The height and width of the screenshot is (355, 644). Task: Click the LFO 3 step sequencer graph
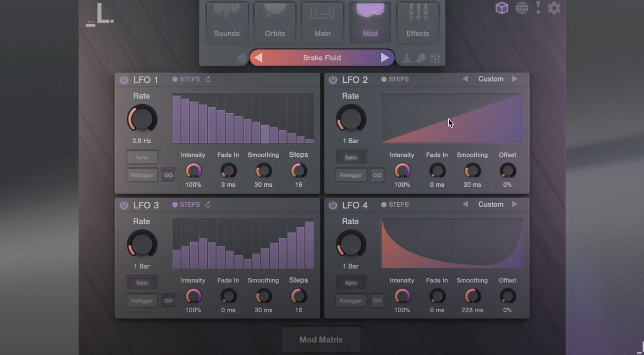point(243,244)
